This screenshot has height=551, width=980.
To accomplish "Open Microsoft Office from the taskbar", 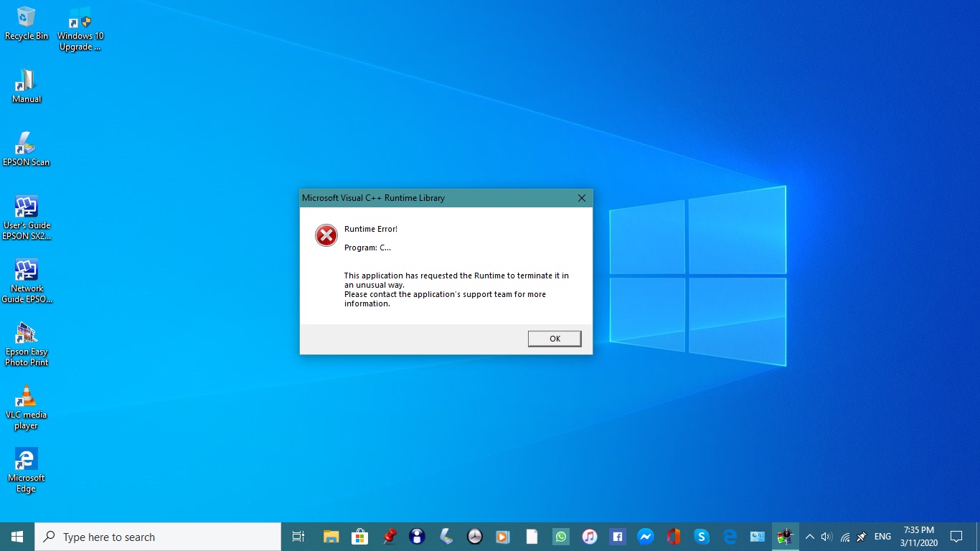I will [x=673, y=537].
